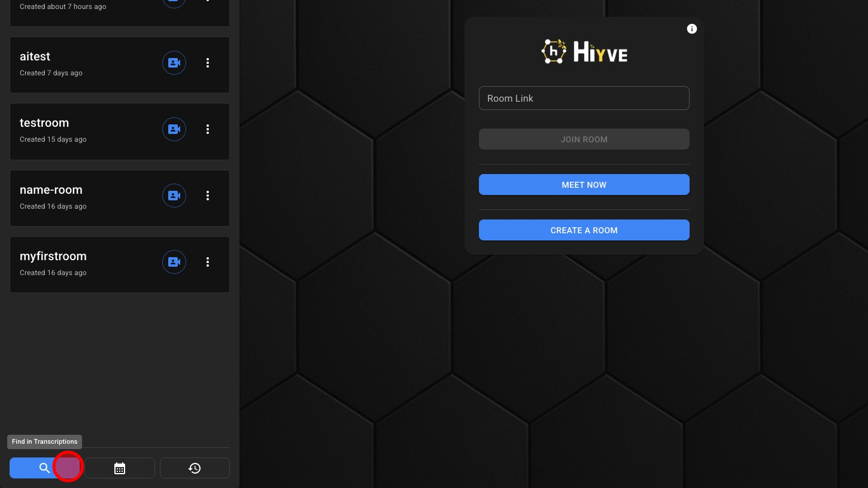Image resolution: width=868 pixels, height=488 pixels.
Task: Select the myfirstroom room title
Action: coord(53,257)
